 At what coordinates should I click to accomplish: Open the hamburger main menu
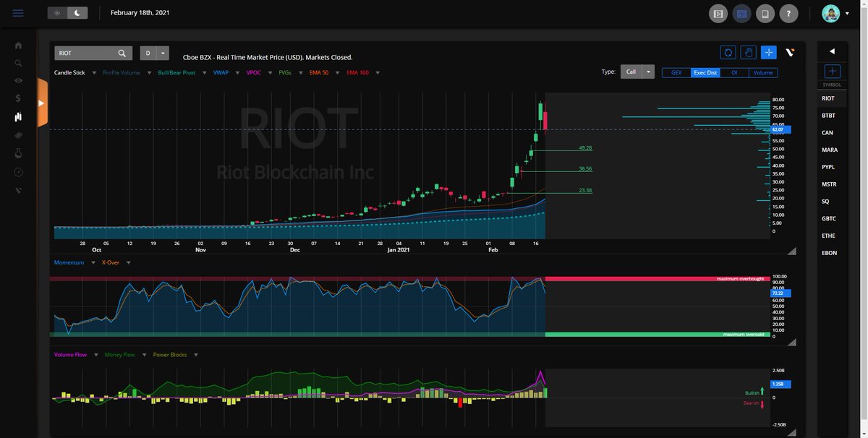[18, 13]
